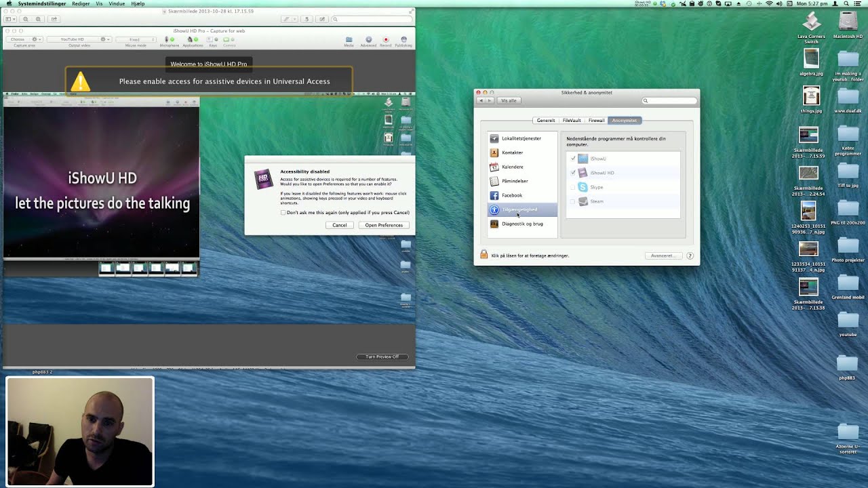Open the Rediger menu
This screenshot has height=488, width=868.
[81, 3]
